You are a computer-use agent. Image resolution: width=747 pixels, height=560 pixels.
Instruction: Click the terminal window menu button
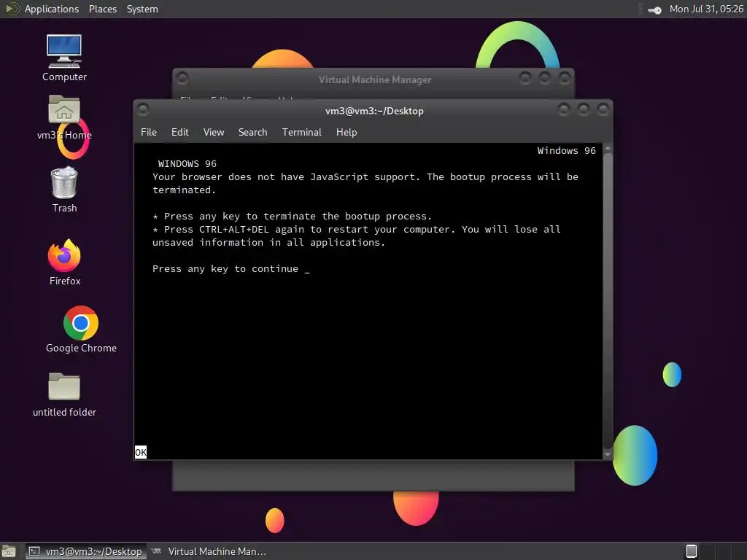(x=142, y=110)
